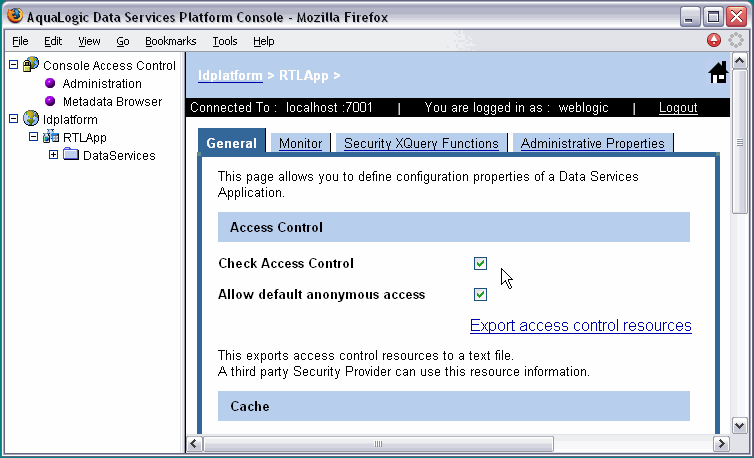
Task: Open the Edit menu
Action: pyautogui.click(x=53, y=41)
